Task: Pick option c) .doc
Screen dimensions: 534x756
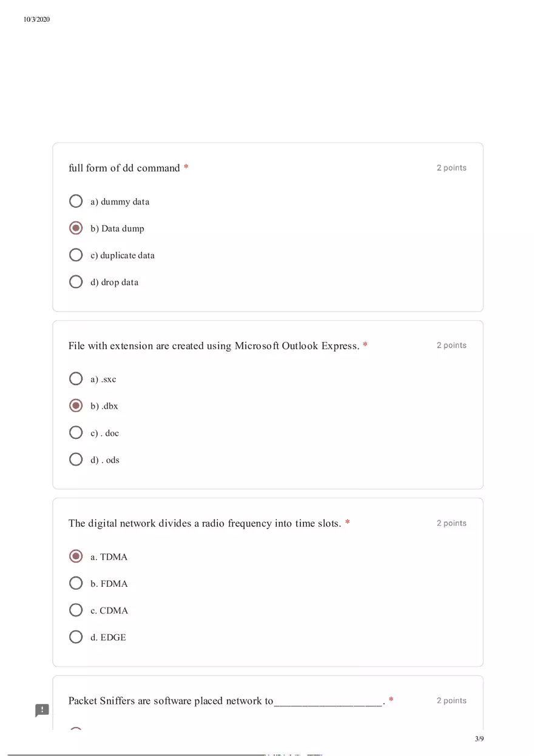Action: coord(76,432)
